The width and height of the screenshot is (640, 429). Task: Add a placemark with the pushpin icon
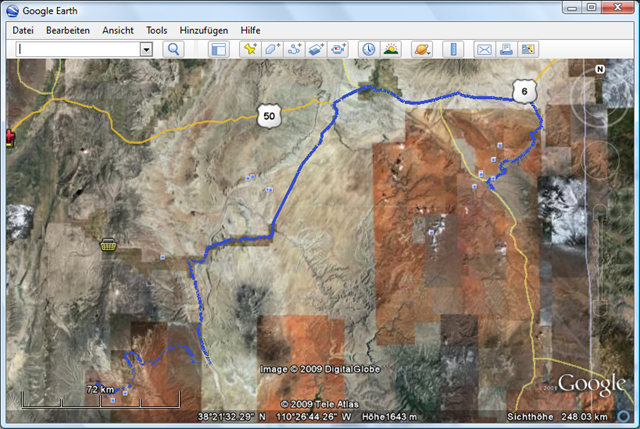pos(251,49)
